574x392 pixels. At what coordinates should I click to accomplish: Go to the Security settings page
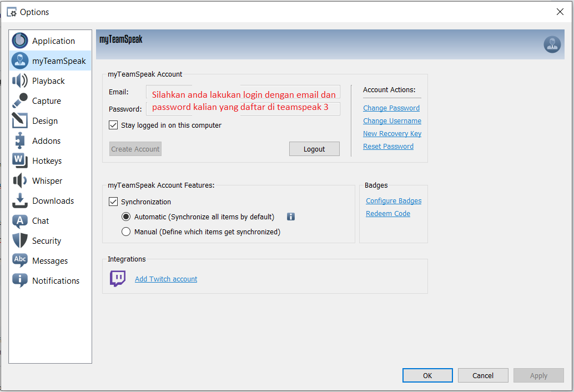50,240
